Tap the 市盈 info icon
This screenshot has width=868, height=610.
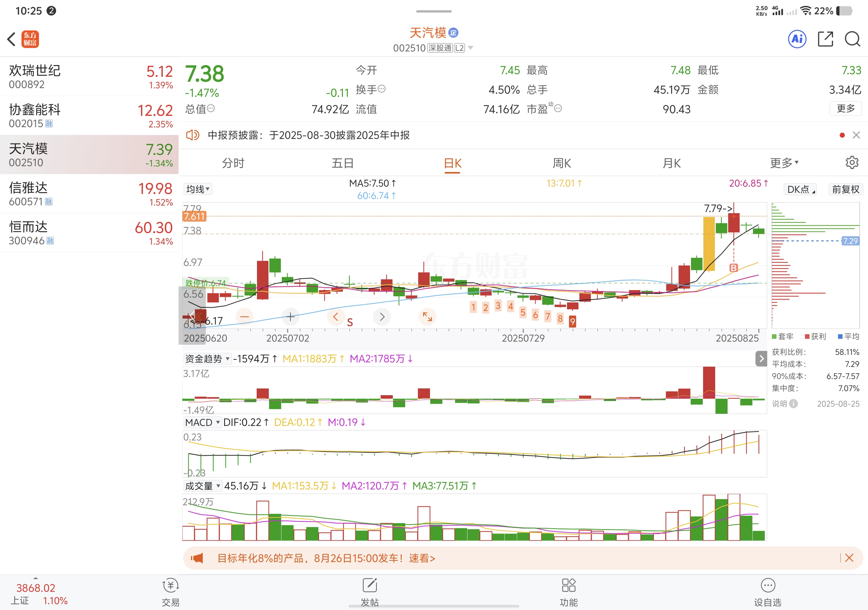558,108
